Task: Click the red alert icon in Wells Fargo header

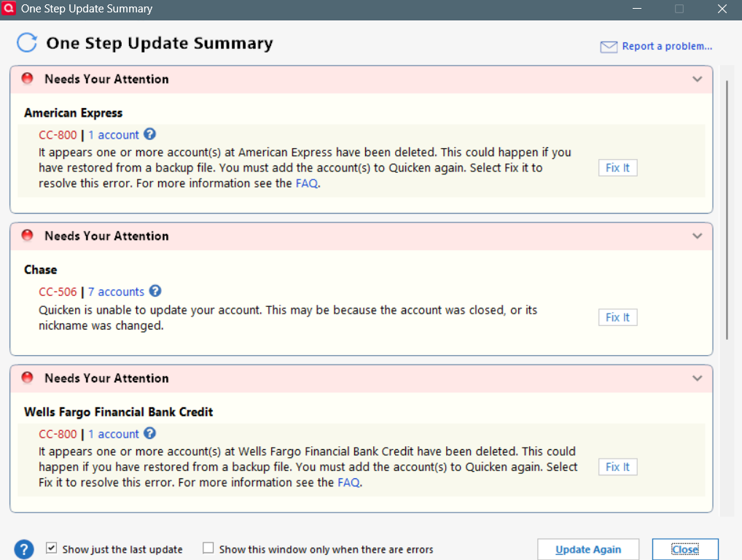Action: point(28,378)
